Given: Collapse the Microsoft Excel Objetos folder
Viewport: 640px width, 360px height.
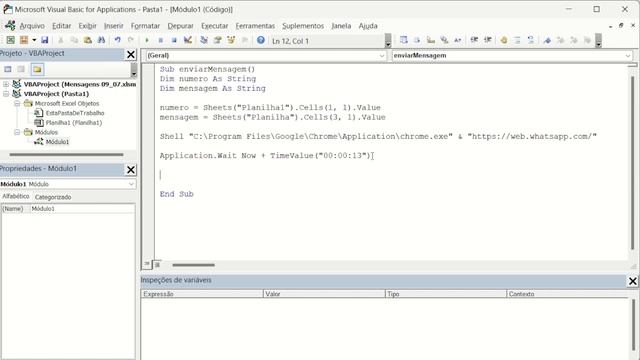Looking at the screenshot, I should coord(17,103).
